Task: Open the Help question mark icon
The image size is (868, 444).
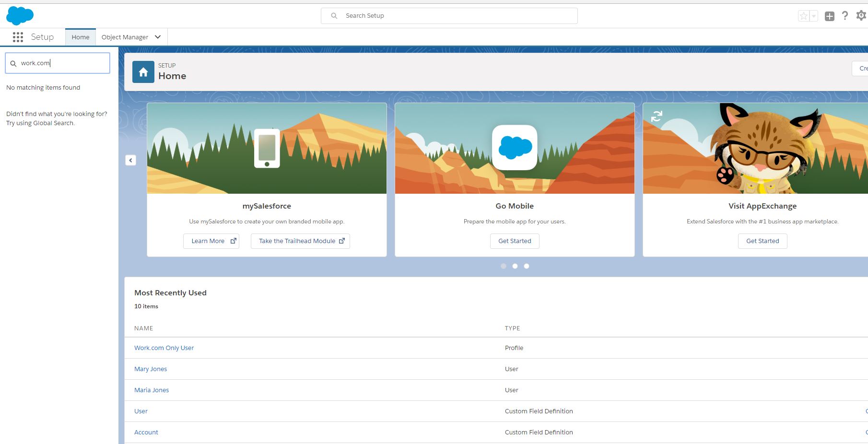Action: tap(845, 16)
